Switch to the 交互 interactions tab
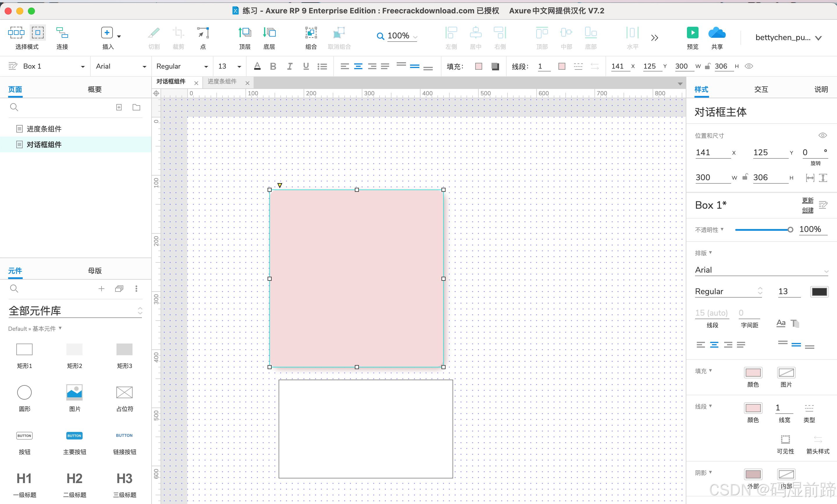837x504 pixels. [761, 89]
